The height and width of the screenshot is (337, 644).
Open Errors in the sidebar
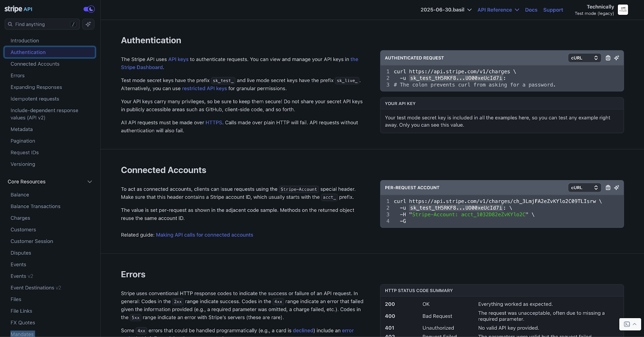click(18, 76)
